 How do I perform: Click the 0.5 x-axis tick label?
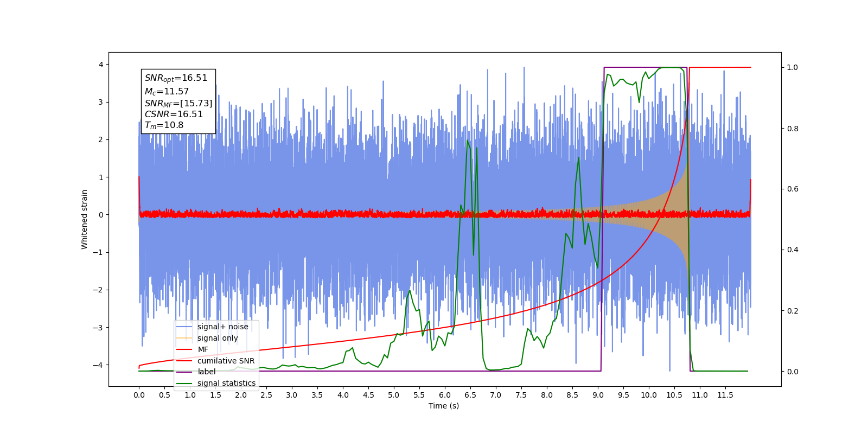164,395
